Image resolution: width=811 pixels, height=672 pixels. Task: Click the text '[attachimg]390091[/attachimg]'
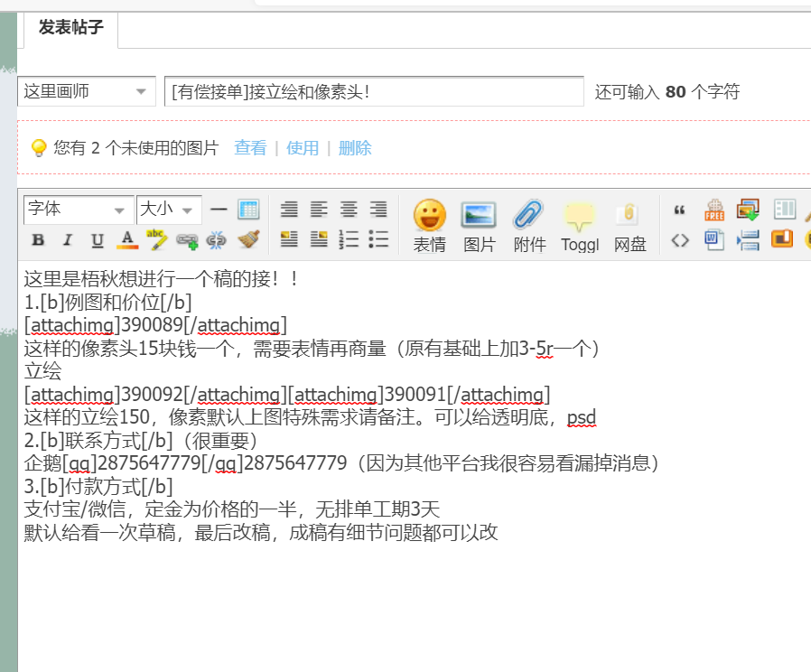click(x=419, y=394)
